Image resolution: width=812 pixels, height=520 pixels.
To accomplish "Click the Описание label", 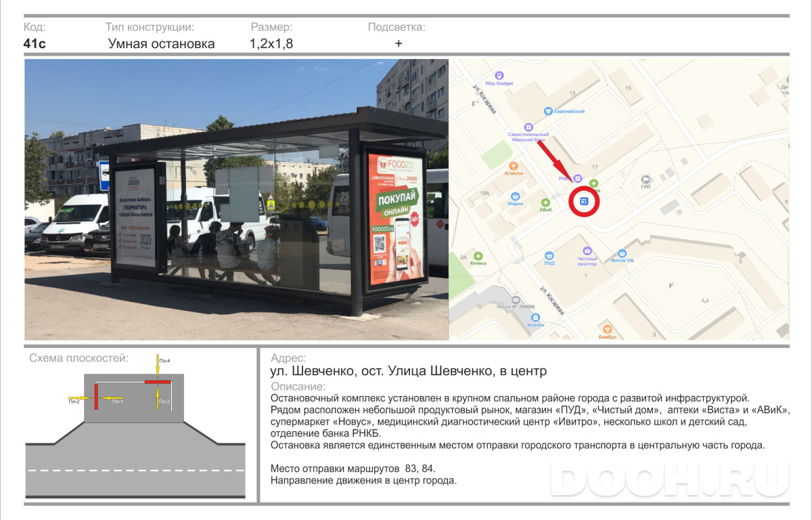I will [x=298, y=387].
